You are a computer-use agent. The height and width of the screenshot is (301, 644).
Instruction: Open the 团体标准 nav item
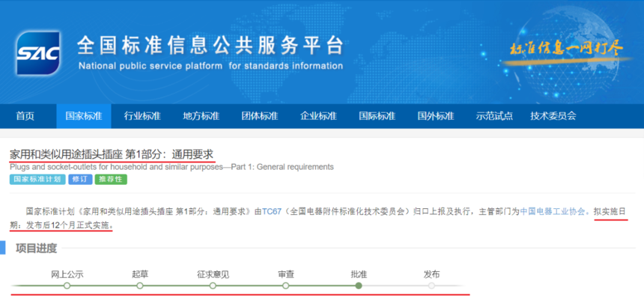(x=260, y=116)
